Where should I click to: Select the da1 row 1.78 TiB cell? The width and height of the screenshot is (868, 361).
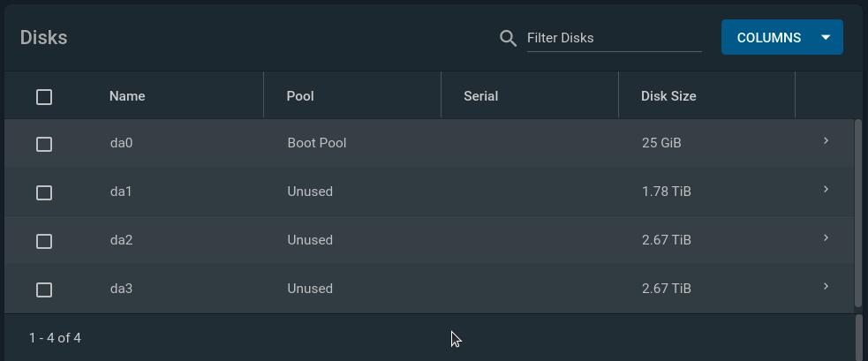(x=667, y=192)
